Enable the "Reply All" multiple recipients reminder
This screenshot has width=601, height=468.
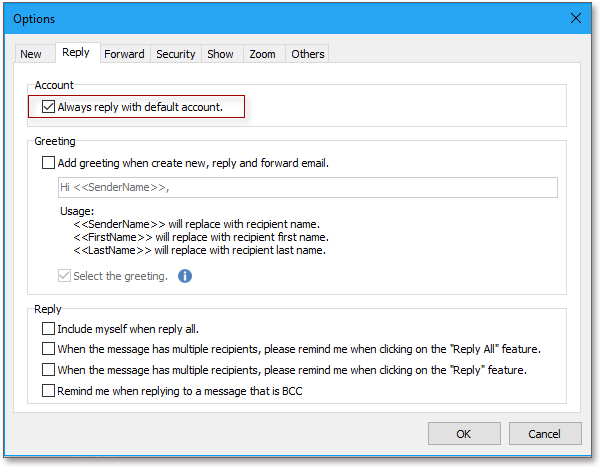coord(48,349)
